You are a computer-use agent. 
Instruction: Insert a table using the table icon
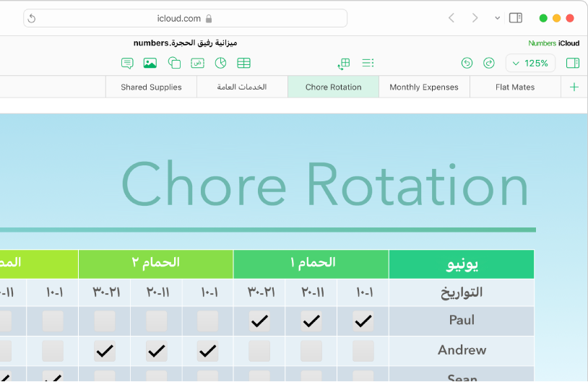pos(243,63)
